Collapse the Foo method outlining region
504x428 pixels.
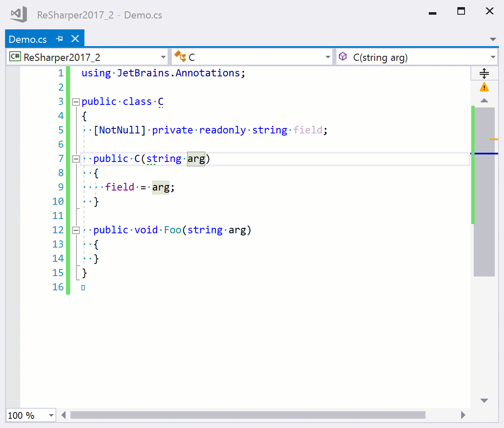(x=76, y=230)
